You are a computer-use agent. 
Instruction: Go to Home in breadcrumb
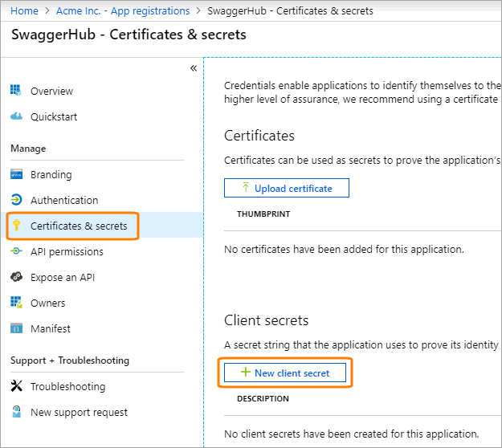pos(25,11)
